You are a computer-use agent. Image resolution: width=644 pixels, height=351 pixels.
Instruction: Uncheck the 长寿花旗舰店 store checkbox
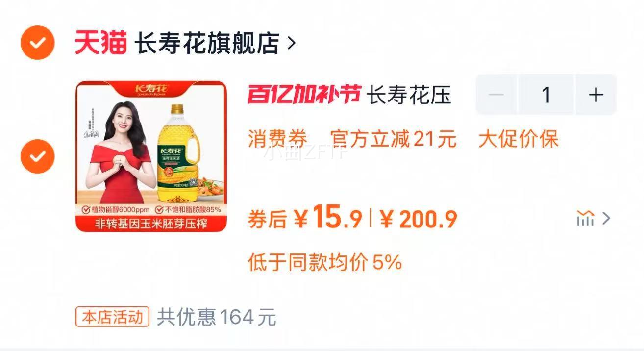(x=37, y=43)
